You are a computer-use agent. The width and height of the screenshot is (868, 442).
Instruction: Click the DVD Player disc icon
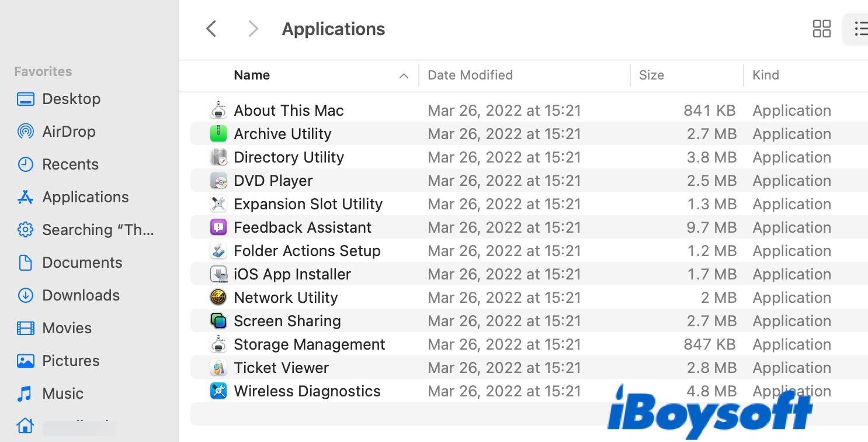(x=218, y=181)
